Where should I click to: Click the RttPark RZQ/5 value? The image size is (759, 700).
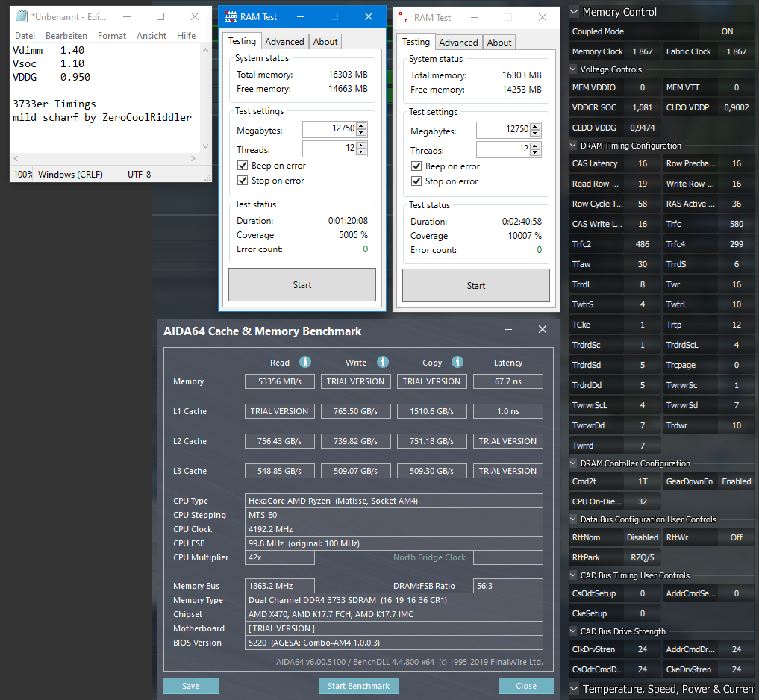point(643,557)
